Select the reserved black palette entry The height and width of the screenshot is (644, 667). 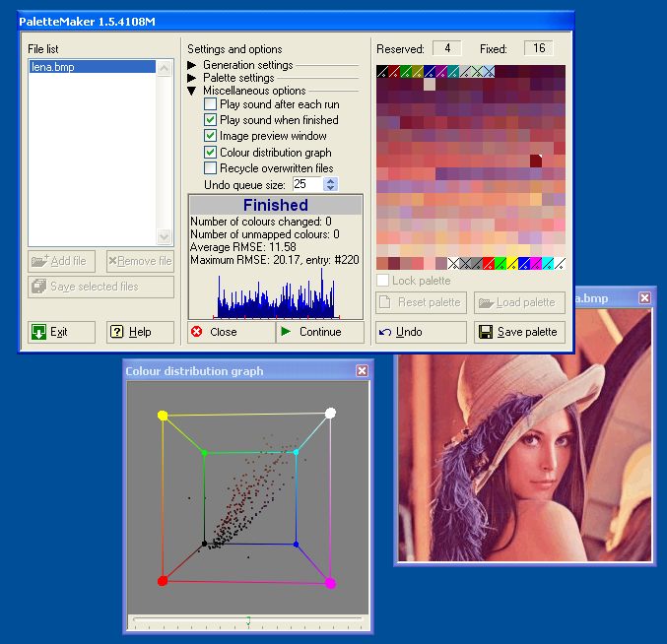[x=382, y=72]
